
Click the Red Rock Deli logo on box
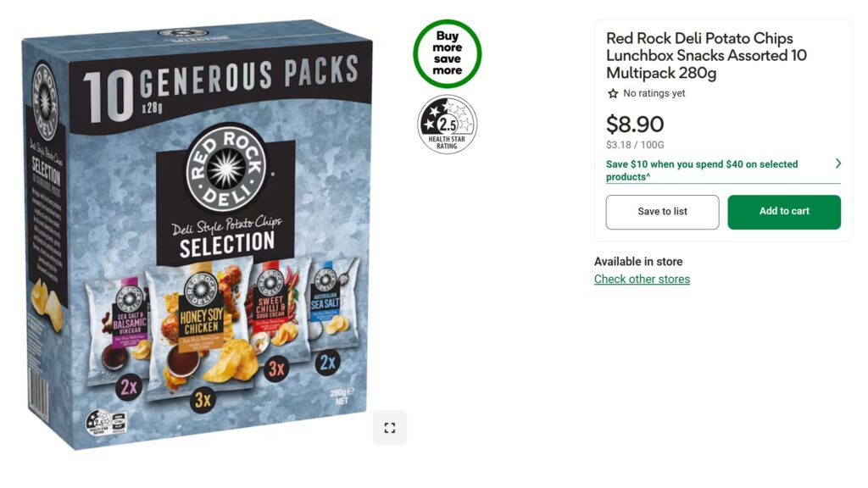[x=225, y=168]
